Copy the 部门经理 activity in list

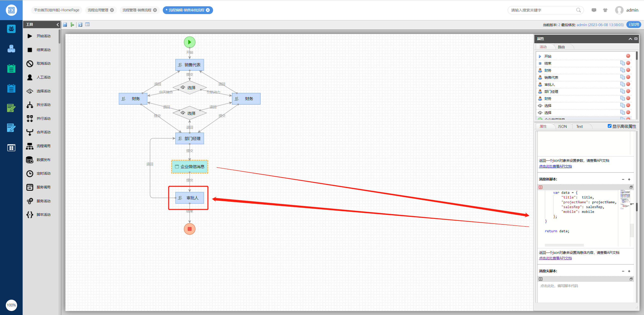coord(622,91)
